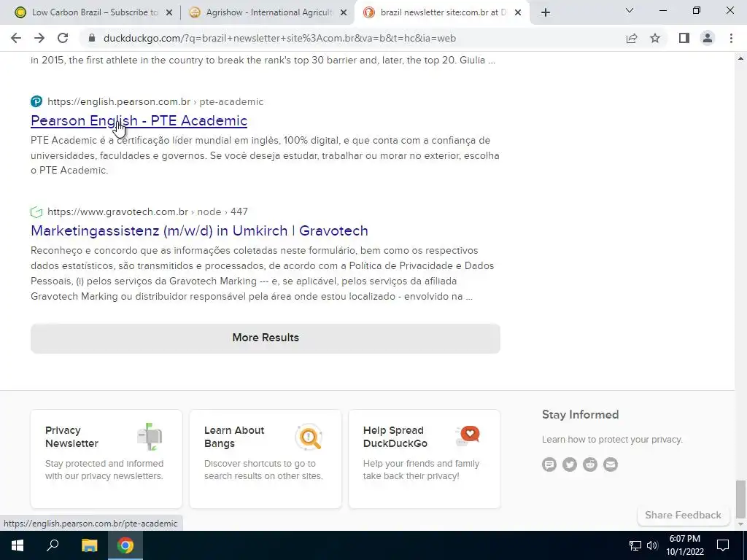Click the Chrome taskbar icon

pos(125,545)
